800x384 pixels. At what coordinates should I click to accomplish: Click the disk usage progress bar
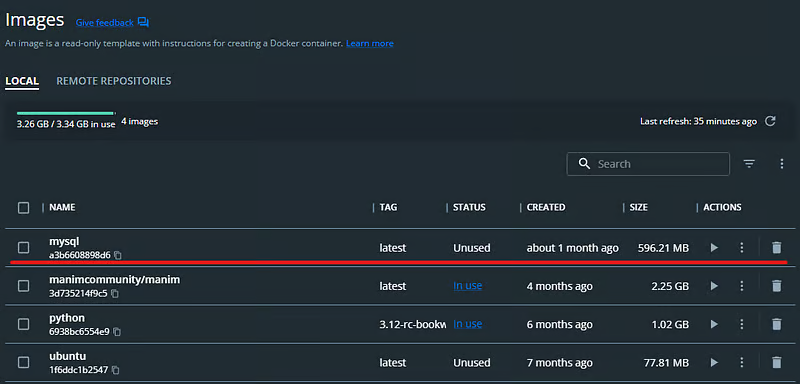(x=66, y=113)
